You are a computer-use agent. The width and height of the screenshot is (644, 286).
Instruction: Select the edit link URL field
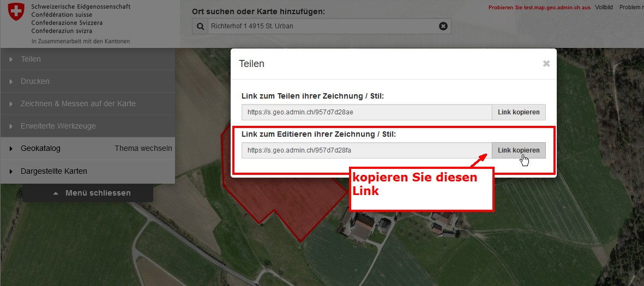click(367, 150)
